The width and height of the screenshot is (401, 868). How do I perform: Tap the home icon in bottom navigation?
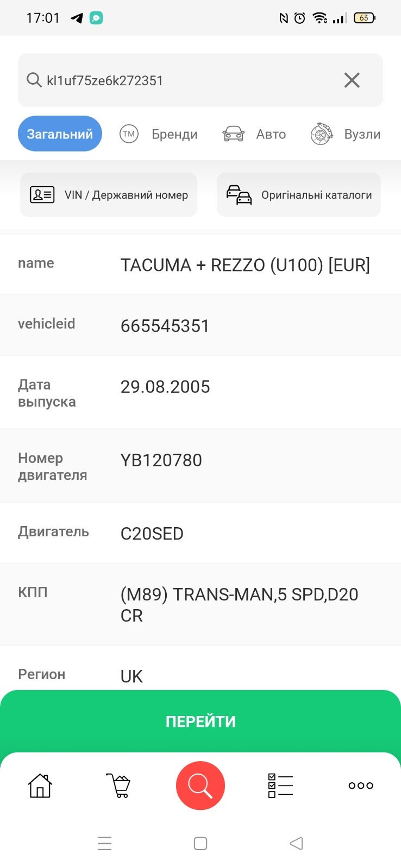tap(40, 785)
